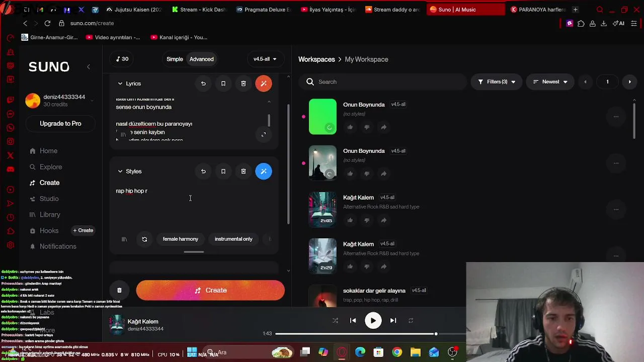Open the deniz44333344 account menu

[59, 101]
